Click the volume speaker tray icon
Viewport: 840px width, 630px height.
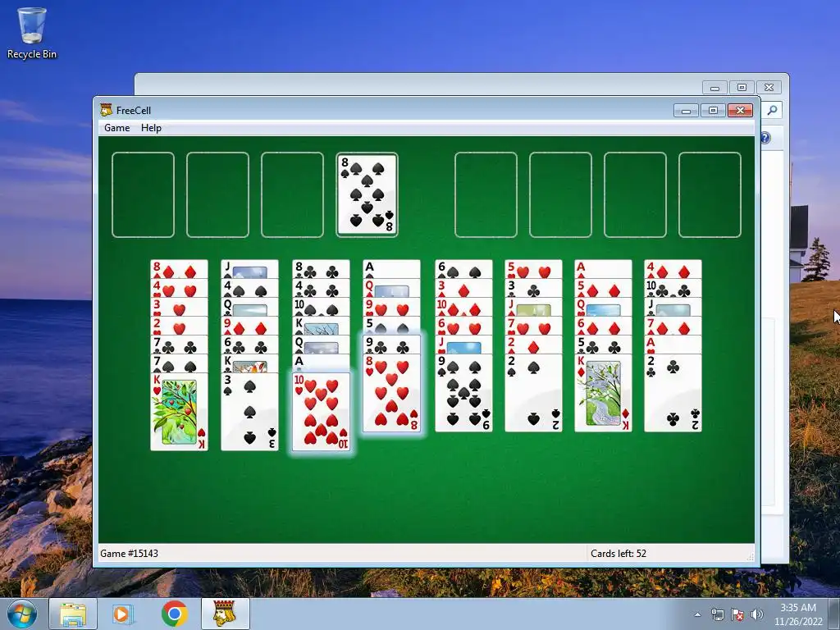[x=756, y=614]
